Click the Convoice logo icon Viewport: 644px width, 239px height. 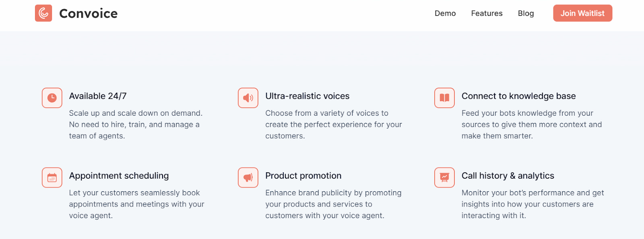tap(43, 13)
